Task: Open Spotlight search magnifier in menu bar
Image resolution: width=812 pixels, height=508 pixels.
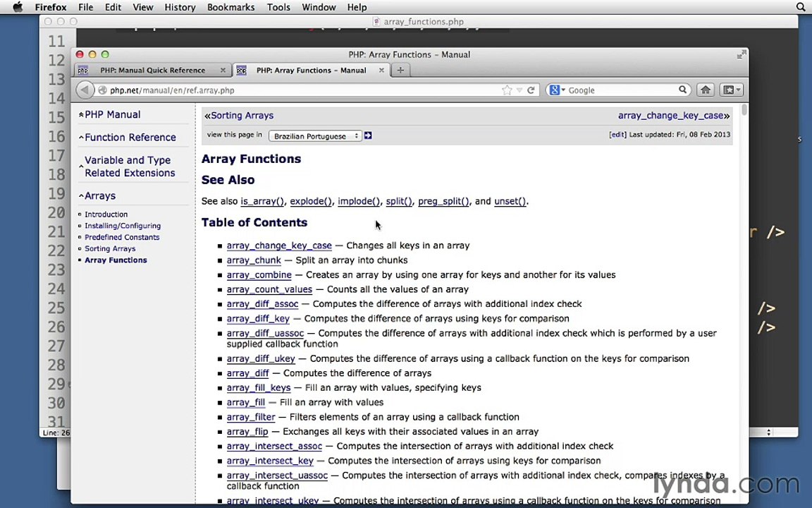Action: click(x=801, y=7)
